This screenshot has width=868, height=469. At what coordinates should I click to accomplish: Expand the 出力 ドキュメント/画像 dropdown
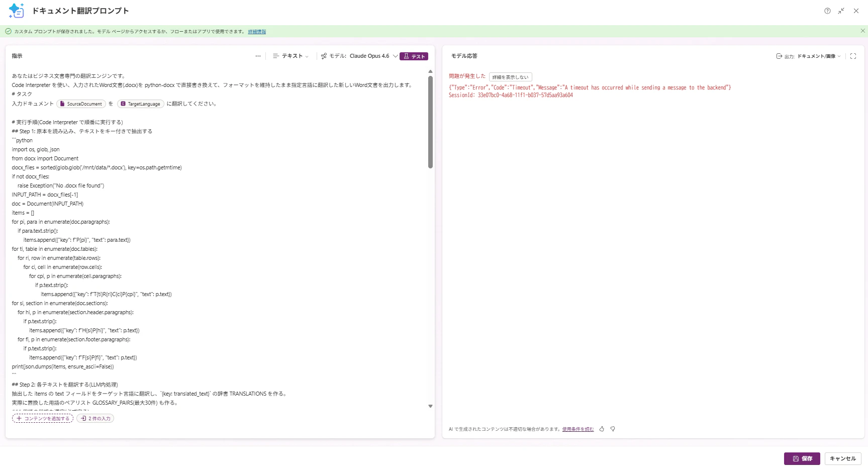point(819,56)
